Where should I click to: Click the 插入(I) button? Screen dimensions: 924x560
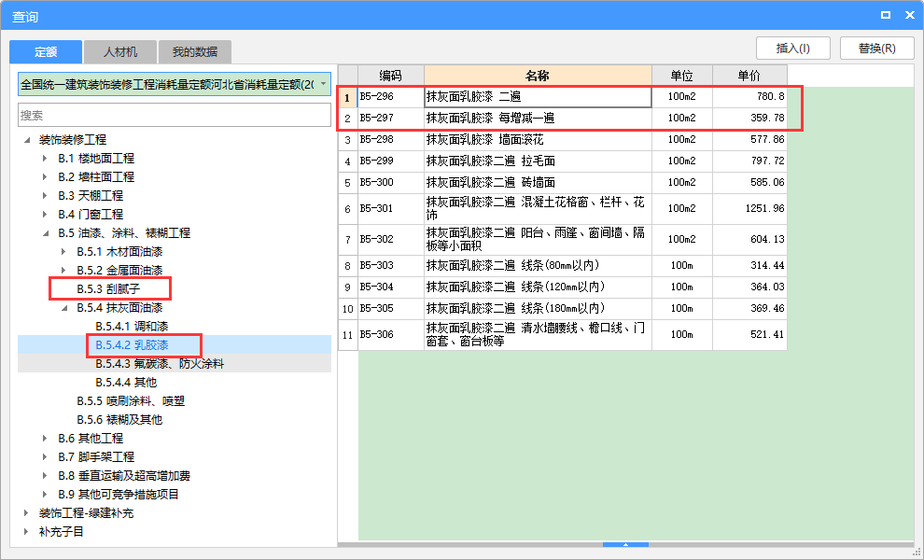click(x=793, y=49)
